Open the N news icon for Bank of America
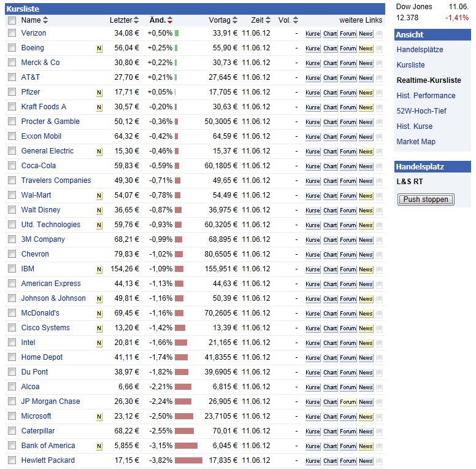The width and height of the screenshot is (476, 469). 99,446
